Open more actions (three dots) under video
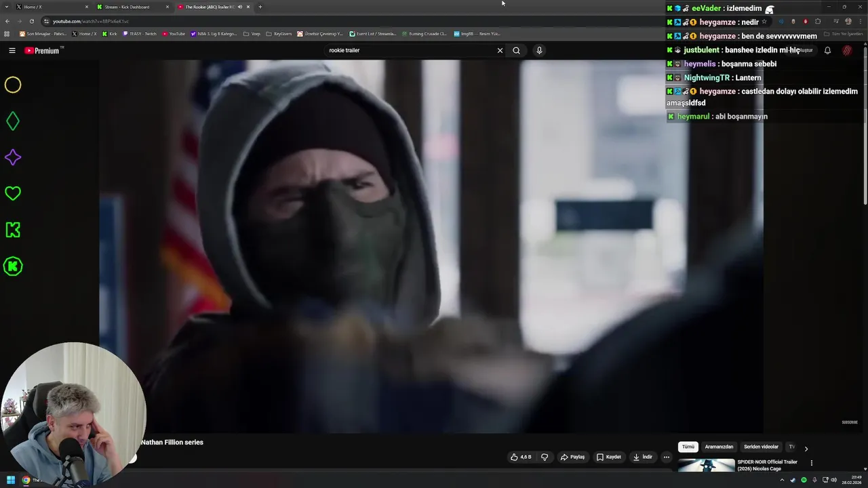Viewport: 868px width, 488px height. click(x=666, y=457)
